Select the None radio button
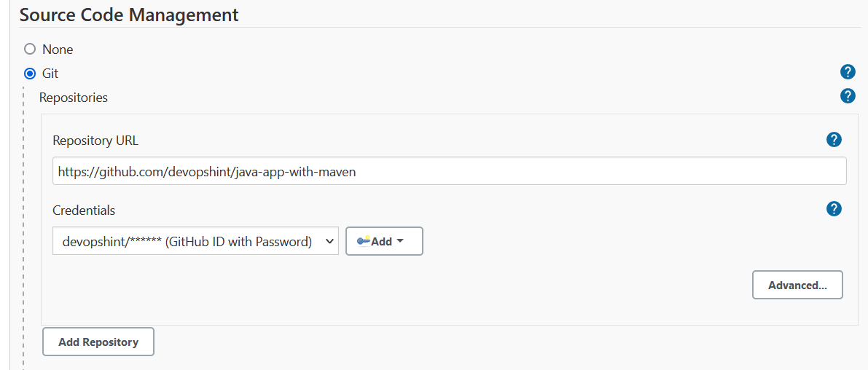 30,50
